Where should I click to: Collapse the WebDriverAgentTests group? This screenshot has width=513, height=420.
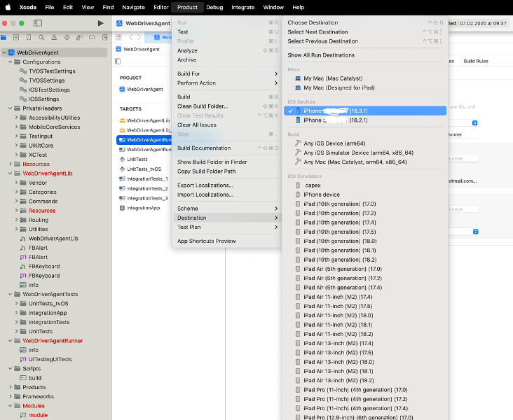[10, 294]
